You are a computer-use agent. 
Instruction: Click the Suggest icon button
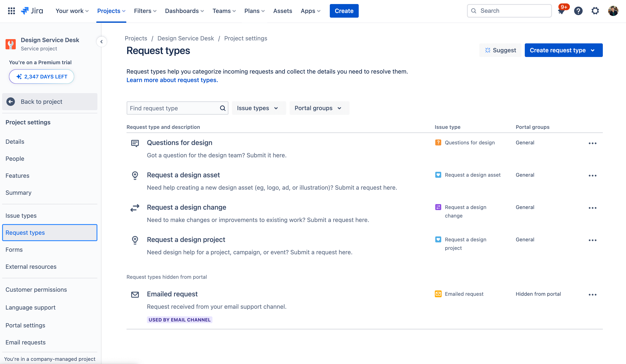pyautogui.click(x=487, y=50)
